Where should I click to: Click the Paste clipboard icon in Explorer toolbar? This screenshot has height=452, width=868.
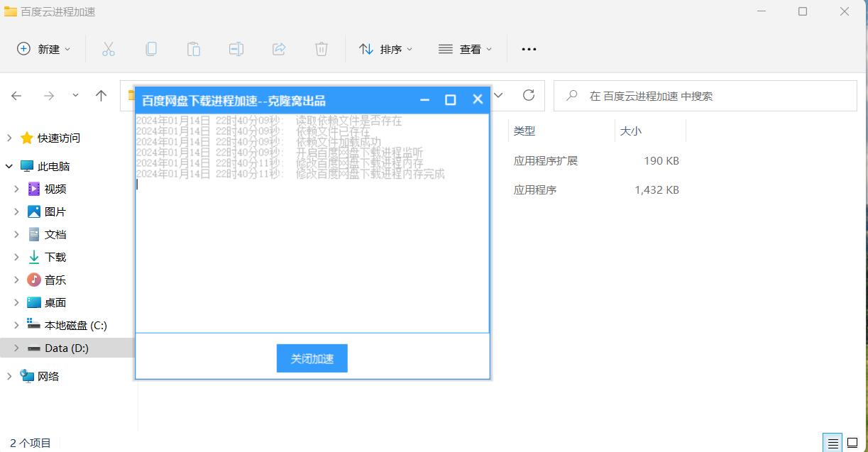pos(193,49)
